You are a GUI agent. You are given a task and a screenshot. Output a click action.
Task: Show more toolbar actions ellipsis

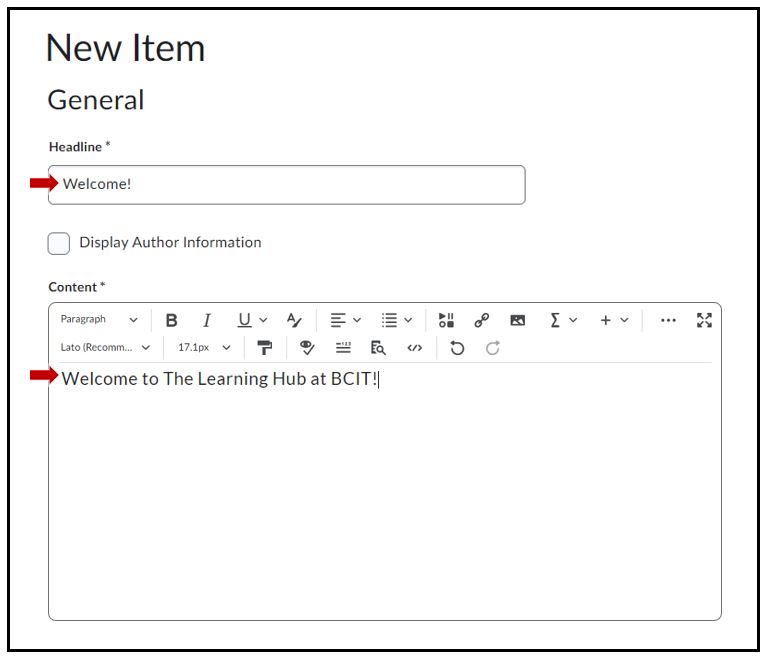coord(668,320)
